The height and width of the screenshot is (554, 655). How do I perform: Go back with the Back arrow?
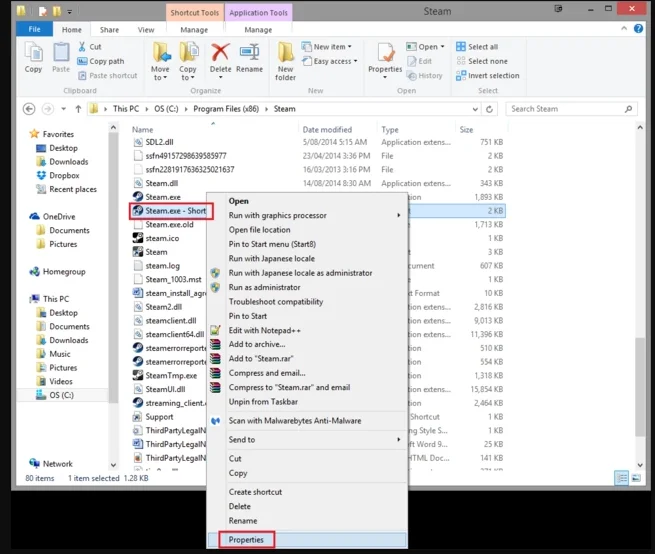click(29, 109)
